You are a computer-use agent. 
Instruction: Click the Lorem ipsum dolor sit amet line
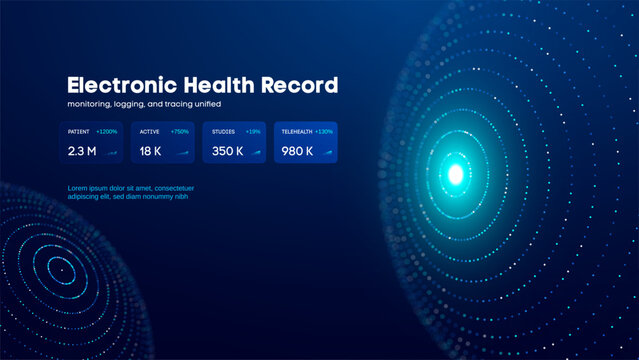(131, 188)
